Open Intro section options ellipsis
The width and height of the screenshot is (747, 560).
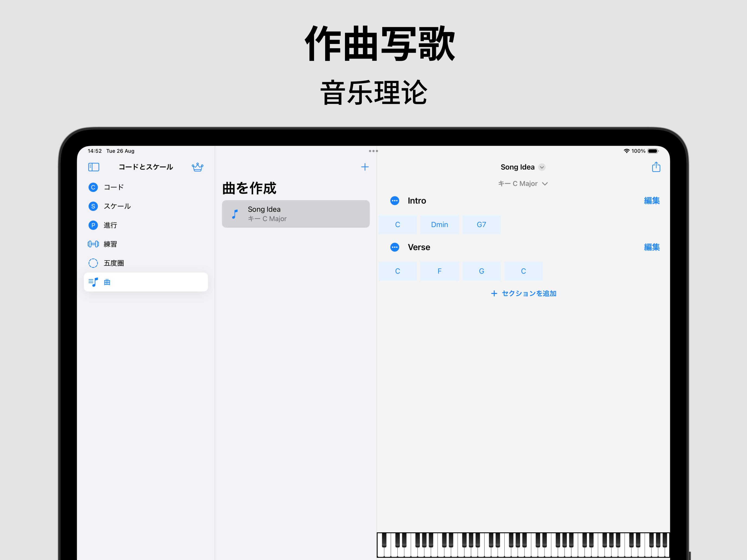click(x=394, y=201)
